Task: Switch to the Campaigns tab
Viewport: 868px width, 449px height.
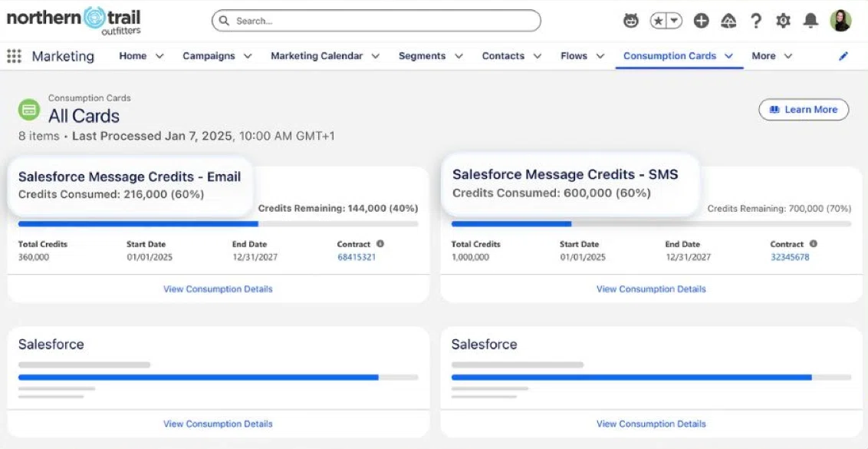Action: [x=209, y=56]
